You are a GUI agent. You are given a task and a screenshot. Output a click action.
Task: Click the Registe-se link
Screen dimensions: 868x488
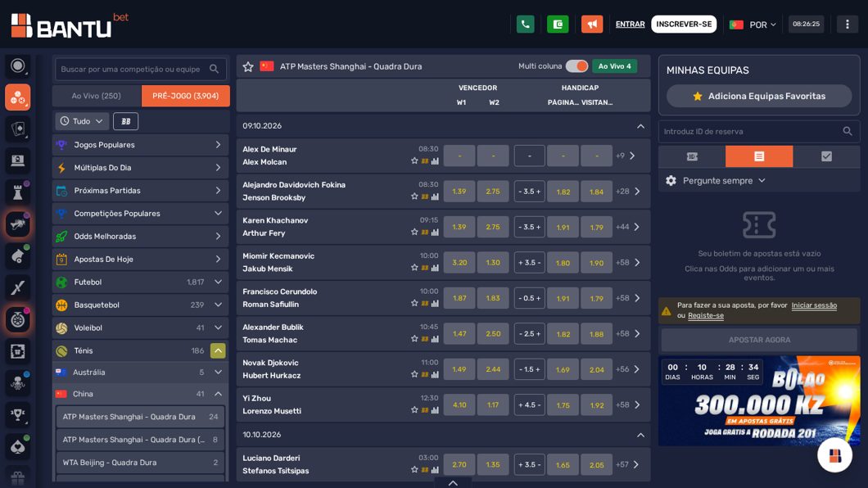(x=705, y=315)
